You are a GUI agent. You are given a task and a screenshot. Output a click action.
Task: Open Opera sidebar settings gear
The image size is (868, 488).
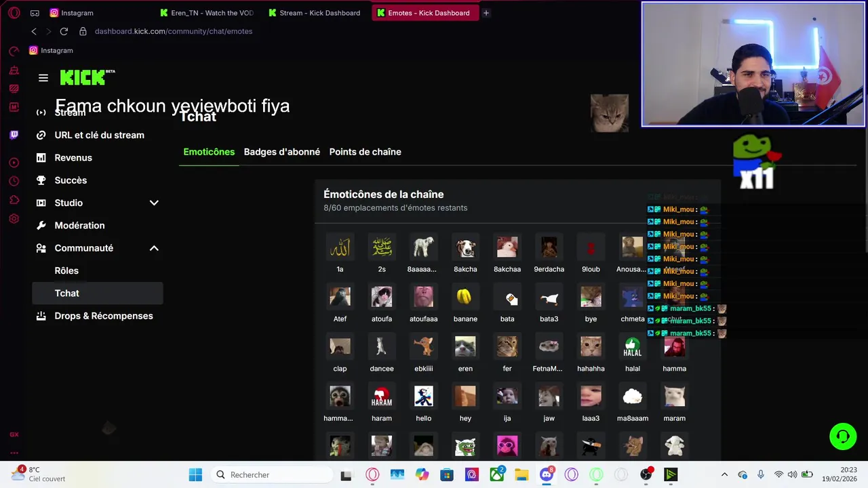click(14, 219)
